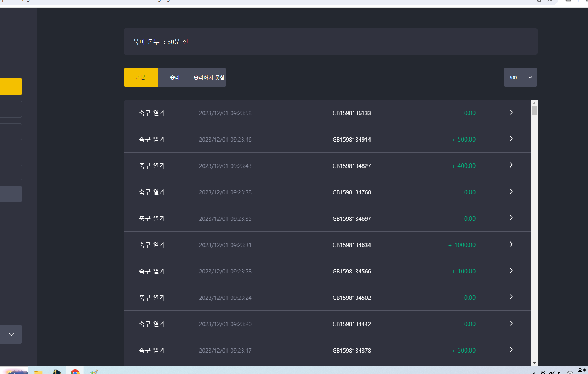
Task: Launch Paint palette icon in taskbar
Action: pyautogui.click(x=94, y=372)
